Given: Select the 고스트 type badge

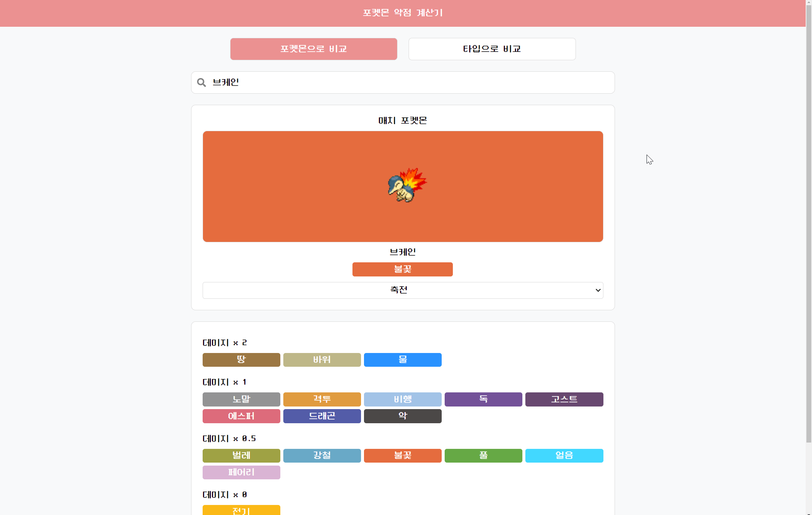Looking at the screenshot, I should coord(564,399).
